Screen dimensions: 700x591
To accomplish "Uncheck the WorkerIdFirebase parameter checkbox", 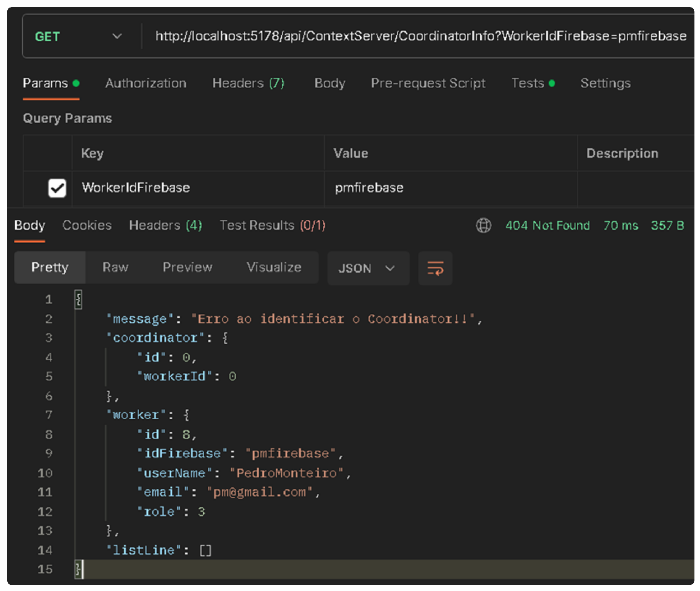I will tap(57, 188).
